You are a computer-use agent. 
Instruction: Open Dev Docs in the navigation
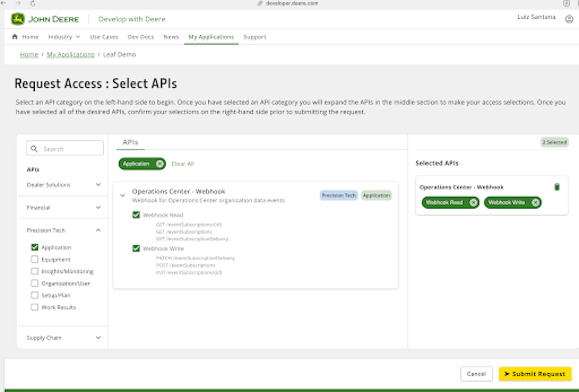[x=141, y=37]
